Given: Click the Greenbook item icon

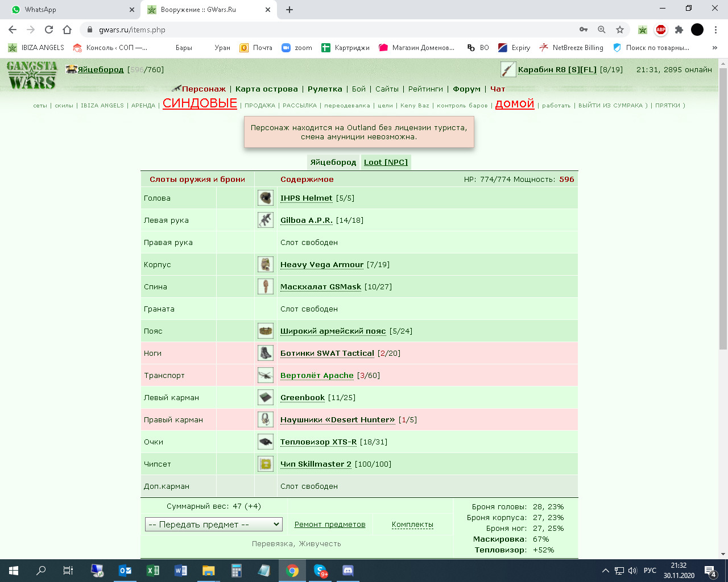Looking at the screenshot, I should (266, 397).
